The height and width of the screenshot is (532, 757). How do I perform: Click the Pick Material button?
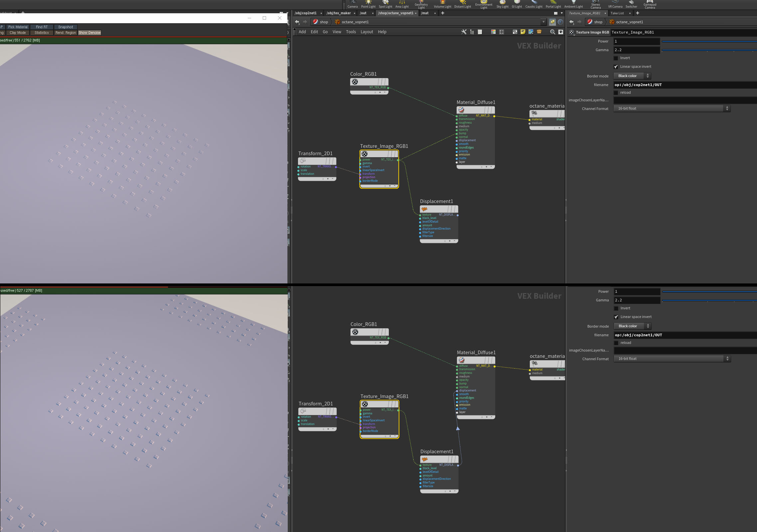[18, 27]
